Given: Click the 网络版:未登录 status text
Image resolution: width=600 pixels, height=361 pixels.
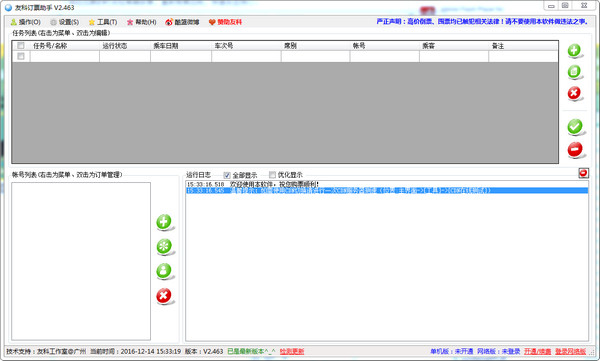Looking at the screenshot, I should pos(499,351).
